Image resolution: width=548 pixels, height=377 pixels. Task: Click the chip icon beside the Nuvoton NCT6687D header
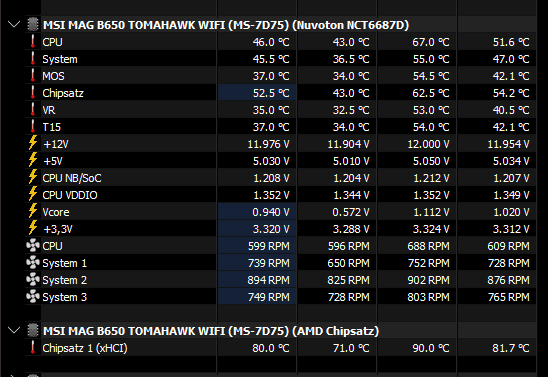click(x=33, y=24)
